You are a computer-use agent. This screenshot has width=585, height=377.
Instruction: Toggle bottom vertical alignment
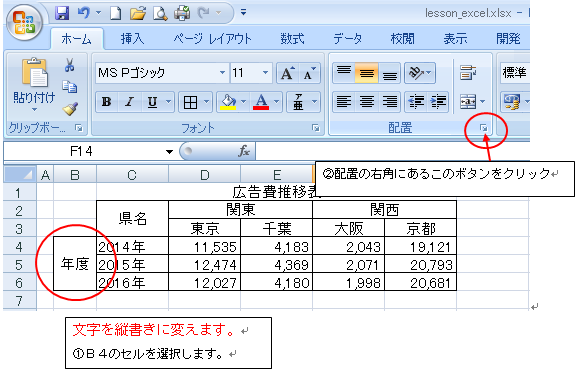390,73
